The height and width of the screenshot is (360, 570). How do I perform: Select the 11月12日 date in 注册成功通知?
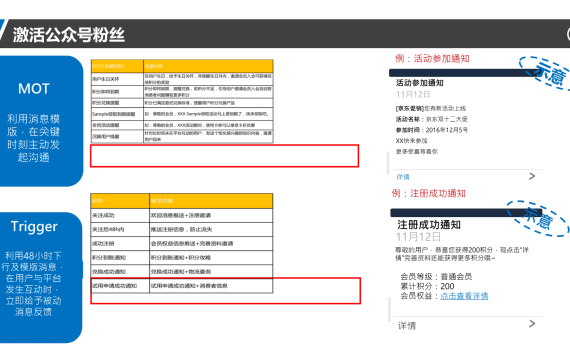click(x=418, y=237)
